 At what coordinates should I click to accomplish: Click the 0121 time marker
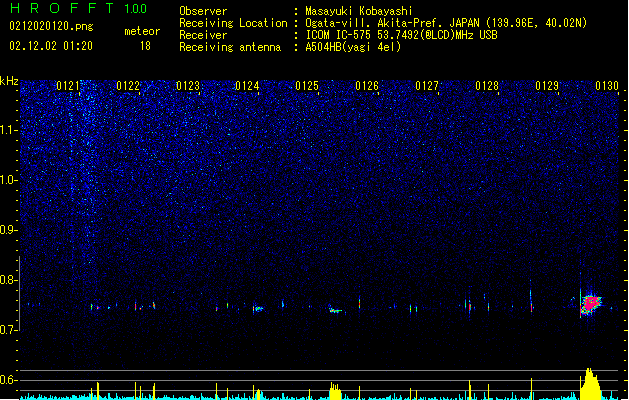(68, 86)
